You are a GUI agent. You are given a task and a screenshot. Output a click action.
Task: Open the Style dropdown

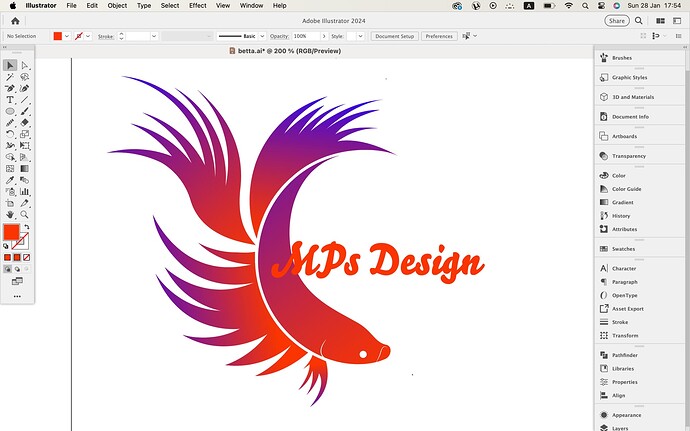click(x=360, y=36)
